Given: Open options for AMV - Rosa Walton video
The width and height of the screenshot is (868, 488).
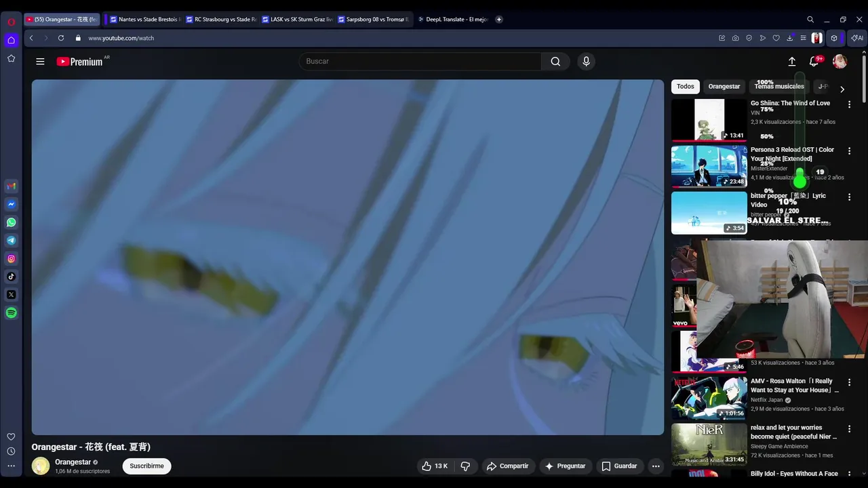Looking at the screenshot, I should 849,383.
